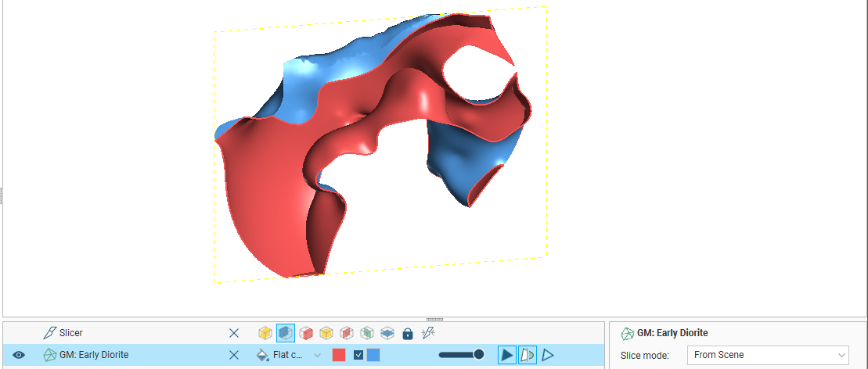This screenshot has width=868, height=369.
Task: Open the Slice mode dropdown
Action: (767, 355)
